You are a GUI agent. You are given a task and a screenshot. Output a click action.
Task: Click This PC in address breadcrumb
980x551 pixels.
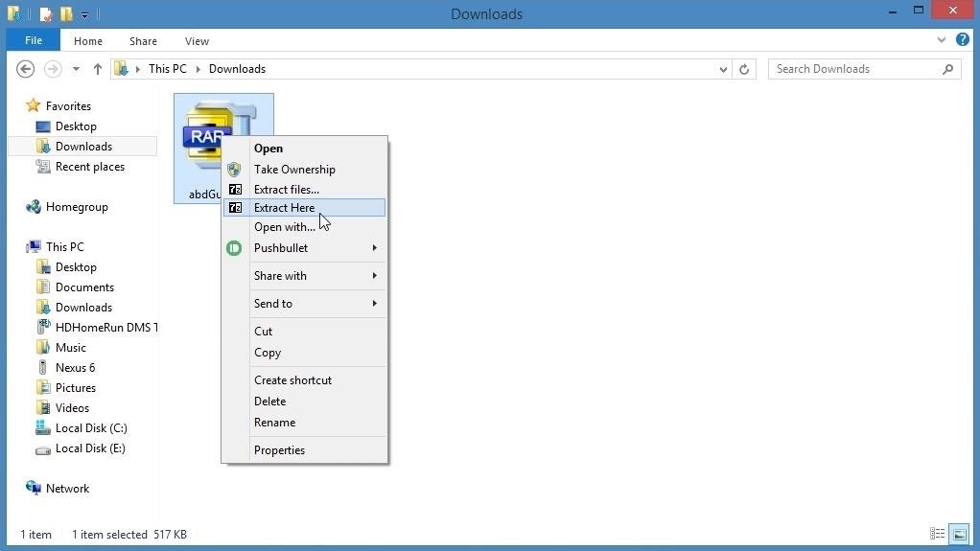click(168, 69)
